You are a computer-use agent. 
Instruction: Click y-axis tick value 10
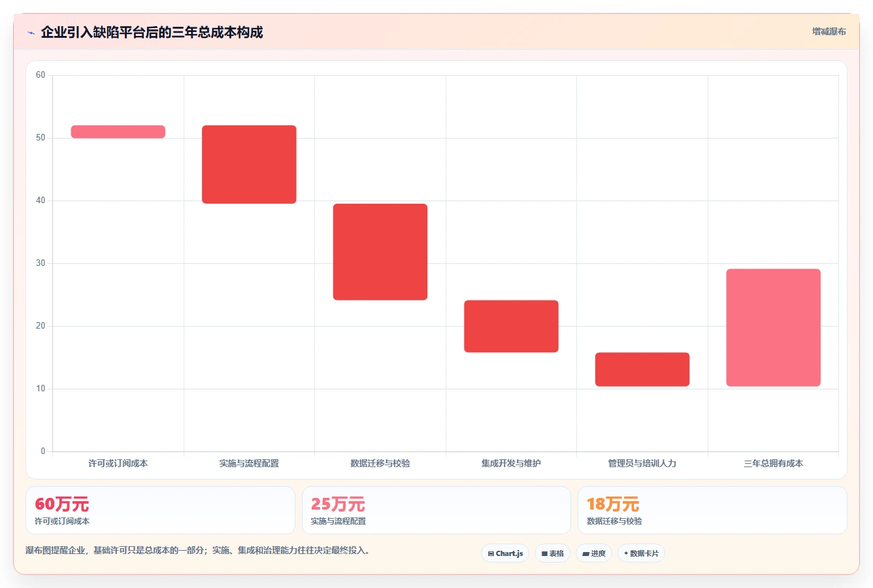[x=41, y=389]
